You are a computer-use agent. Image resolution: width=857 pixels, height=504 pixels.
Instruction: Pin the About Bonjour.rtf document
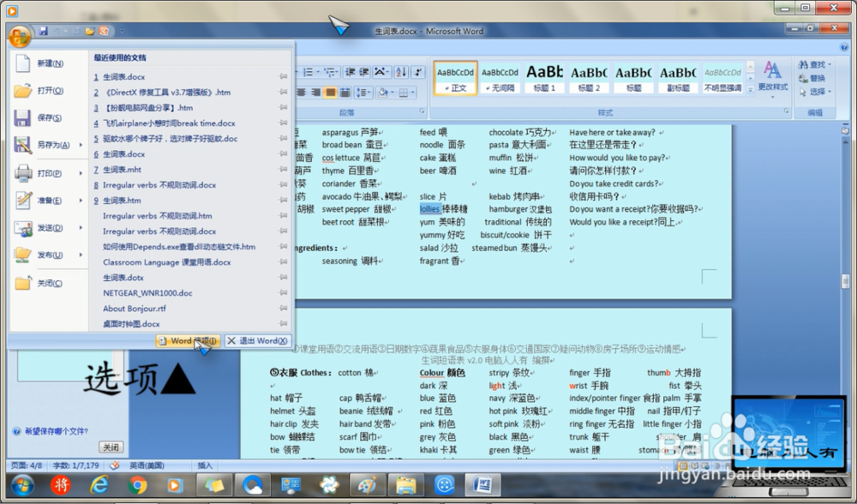(x=283, y=309)
